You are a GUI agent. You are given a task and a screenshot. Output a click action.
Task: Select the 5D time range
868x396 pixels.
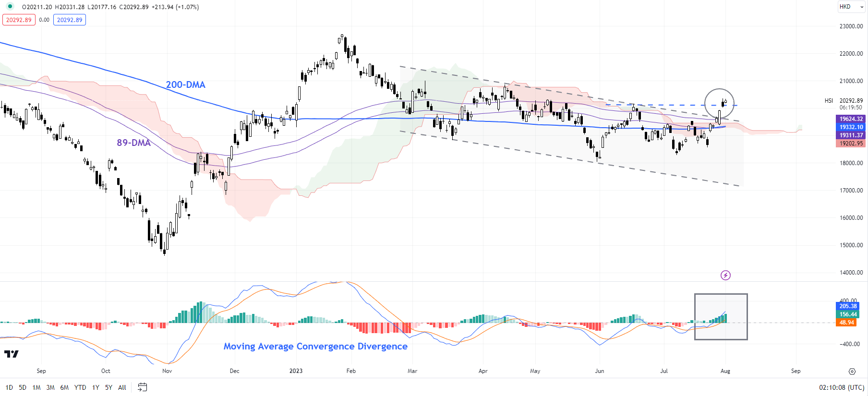point(23,387)
